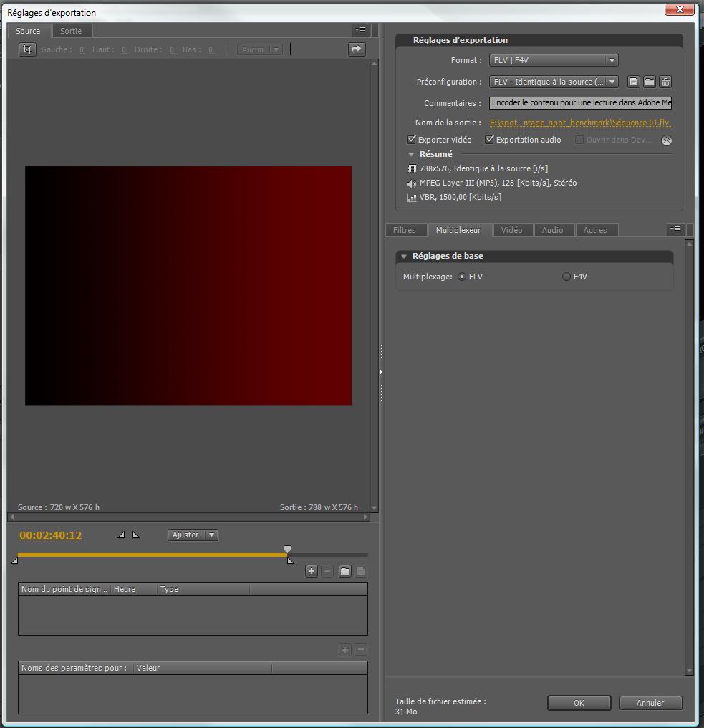The width and height of the screenshot is (704, 728).
Task: Click the Haut crop value
Action: (x=124, y=49)
